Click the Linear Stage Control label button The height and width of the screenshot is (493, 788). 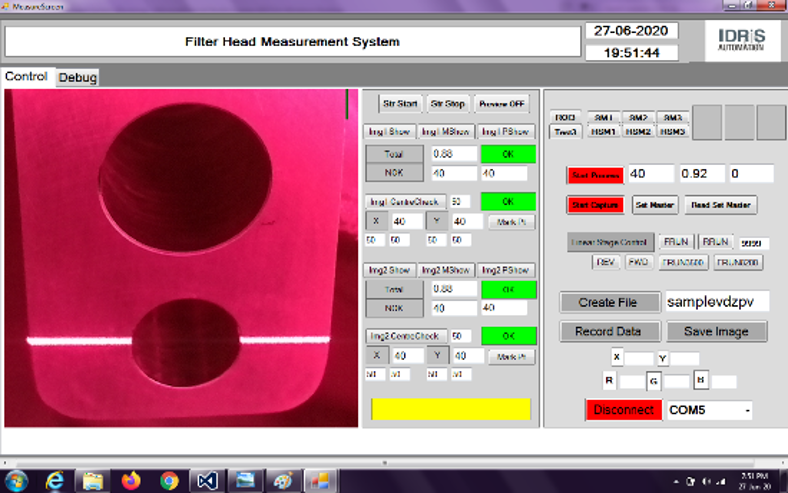click(610, 242)
